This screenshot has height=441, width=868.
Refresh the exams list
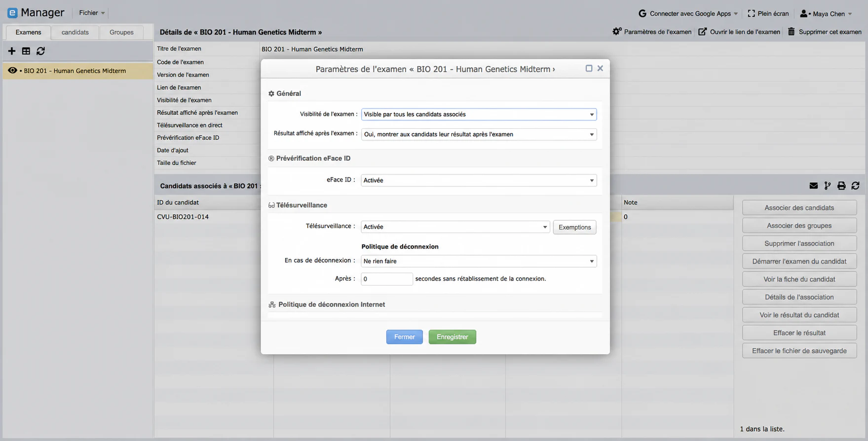click(x=41, y=51)
